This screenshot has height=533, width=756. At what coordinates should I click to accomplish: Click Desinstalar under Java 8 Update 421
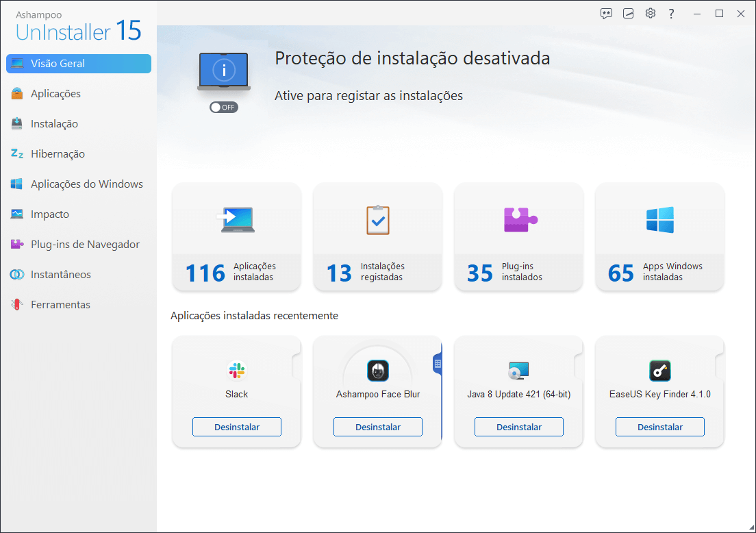pos(519,427)
